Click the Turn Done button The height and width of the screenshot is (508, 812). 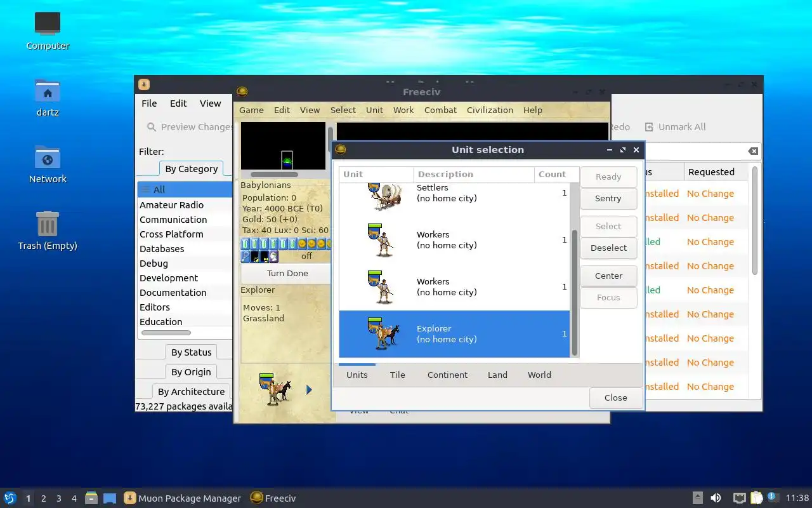(x=287, y=274)
